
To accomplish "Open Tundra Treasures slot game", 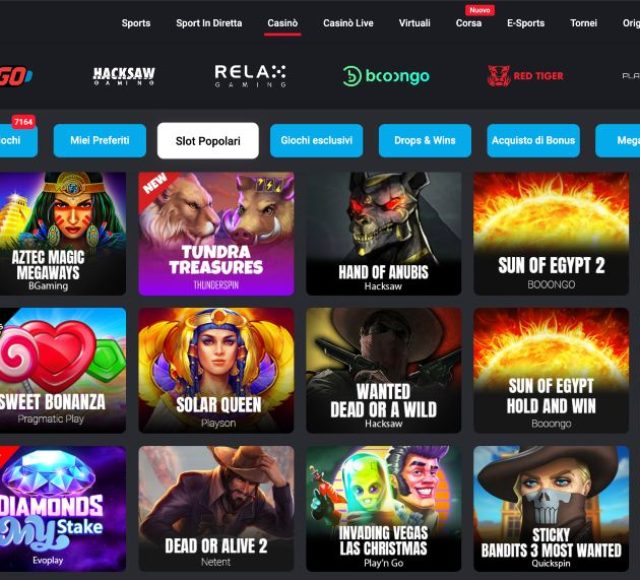I will pyautogui.click(x=216, y=233).
